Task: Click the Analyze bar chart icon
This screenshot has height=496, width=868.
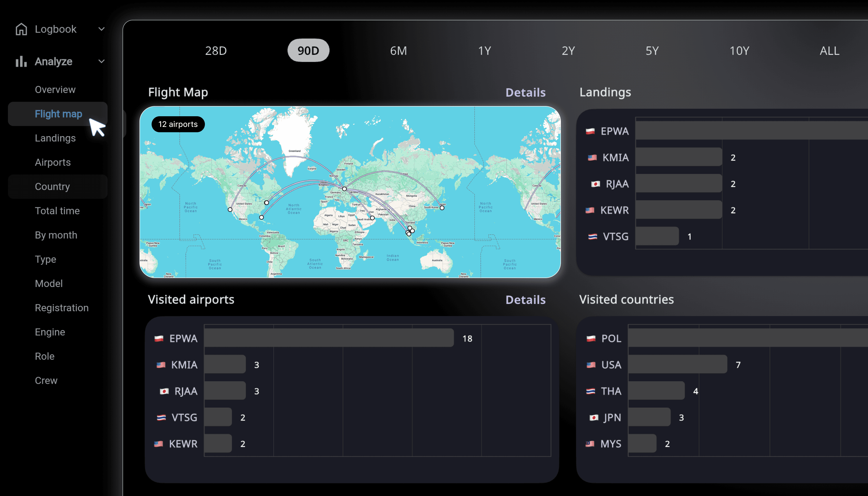Action: coord(21,62)
